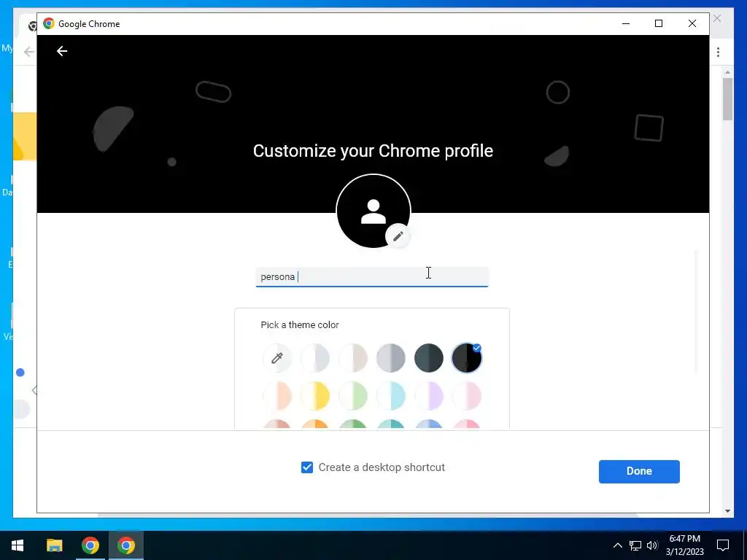Minimize the Google Chrome profile window
Viewport: 747px width, 560px height.
pos(626,24)
